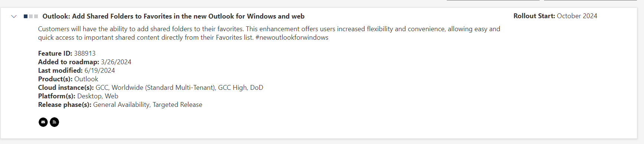Click the description starting 'Customers will have the ability'
Viewport: 644px width, 144px height.
tap(269, 33)
